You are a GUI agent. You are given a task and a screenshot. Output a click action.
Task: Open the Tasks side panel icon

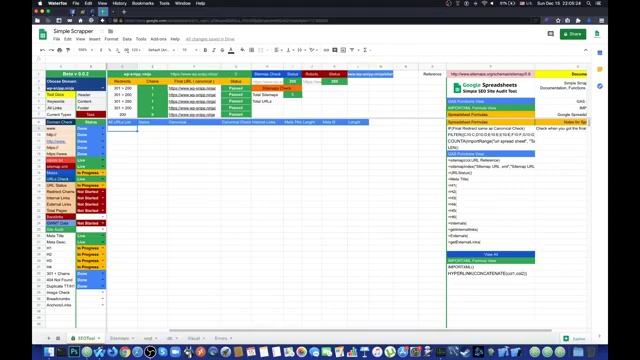click(600, 86)
